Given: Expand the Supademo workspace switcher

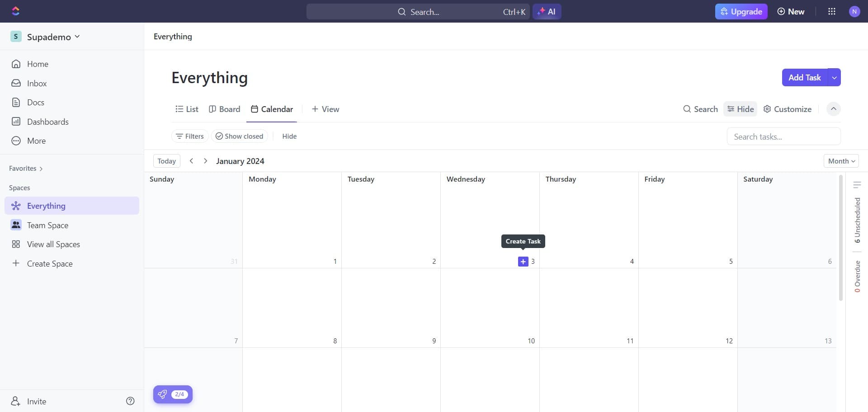Looking at the screenshot, I should tap(77, 37).
